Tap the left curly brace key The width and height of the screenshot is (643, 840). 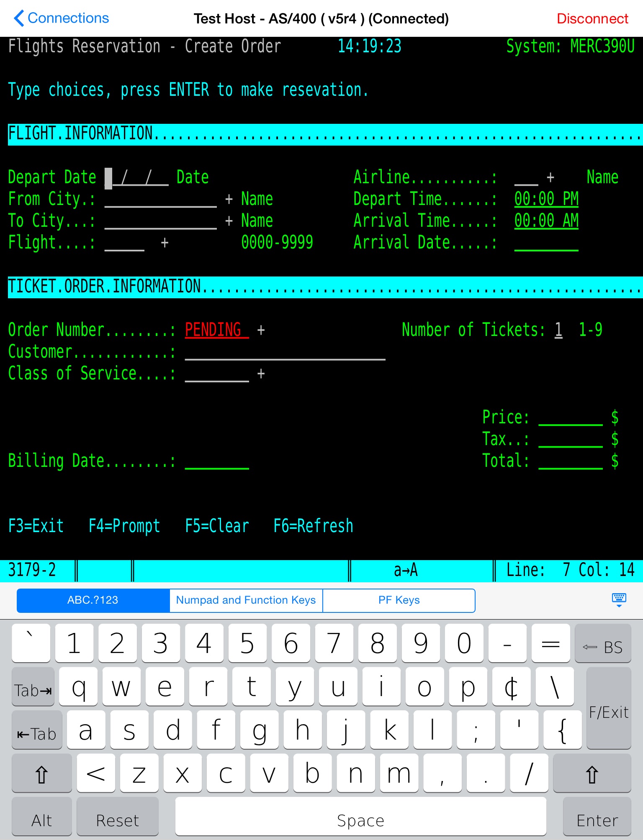[x=563, y=730]
